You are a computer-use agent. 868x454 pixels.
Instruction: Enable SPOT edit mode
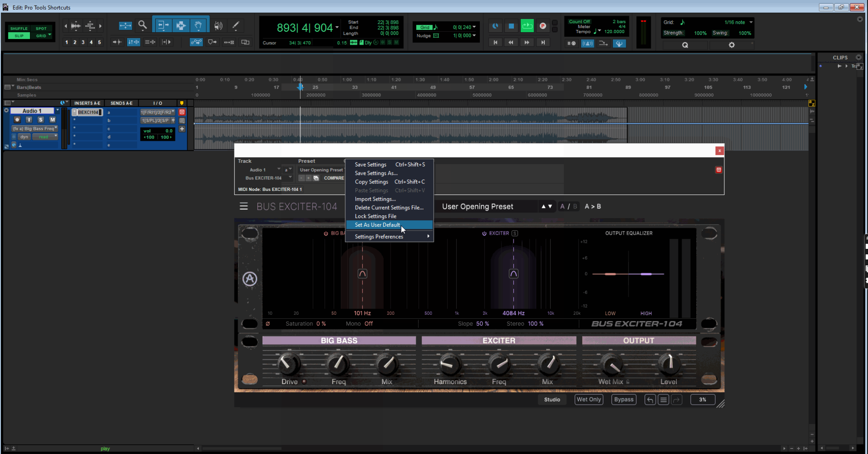click(41, 29)
